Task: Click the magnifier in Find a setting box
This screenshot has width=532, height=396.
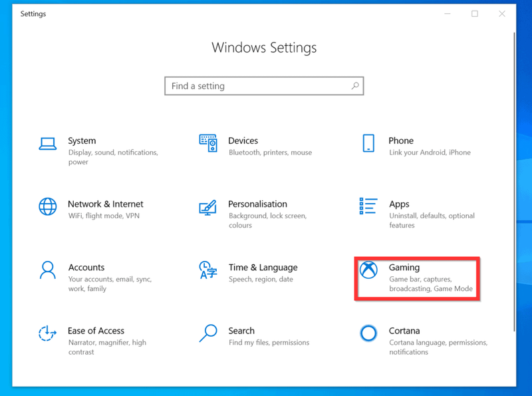Action: 355,86
